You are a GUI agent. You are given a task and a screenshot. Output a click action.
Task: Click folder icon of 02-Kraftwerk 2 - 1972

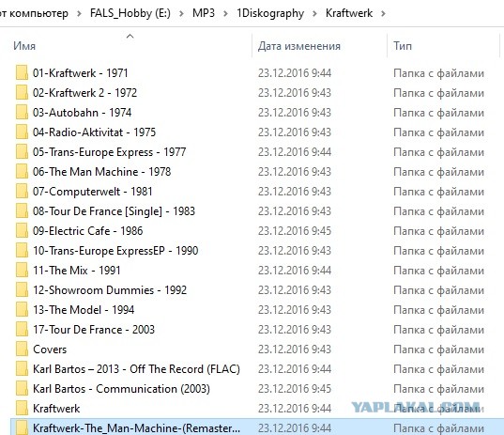[x=22, y=92]
